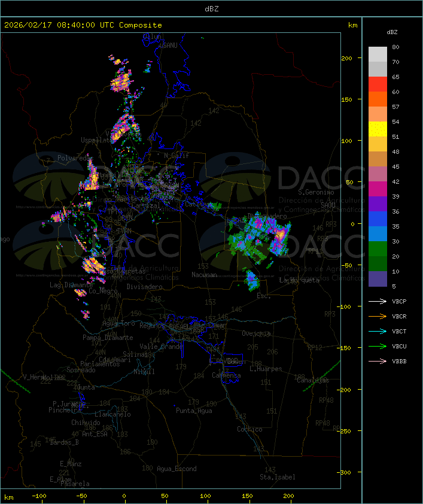The height and width of the screenshot is (504, 423).
Task: Pick the slate purple 5-10 dBZ swatch
Action: (378, 279)
